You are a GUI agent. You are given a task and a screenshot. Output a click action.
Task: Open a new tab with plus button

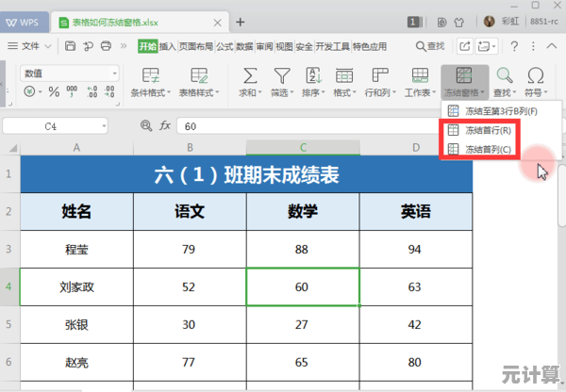240,21
